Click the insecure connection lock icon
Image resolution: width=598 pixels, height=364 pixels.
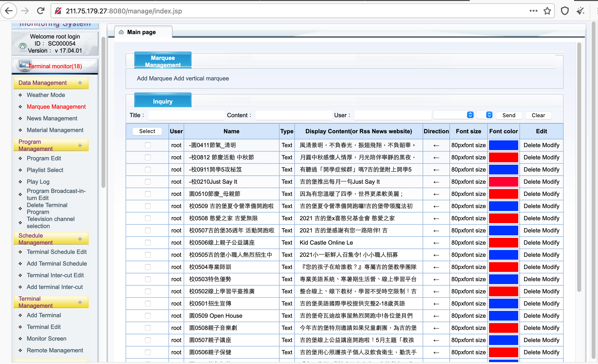click(x=58, y=11)
